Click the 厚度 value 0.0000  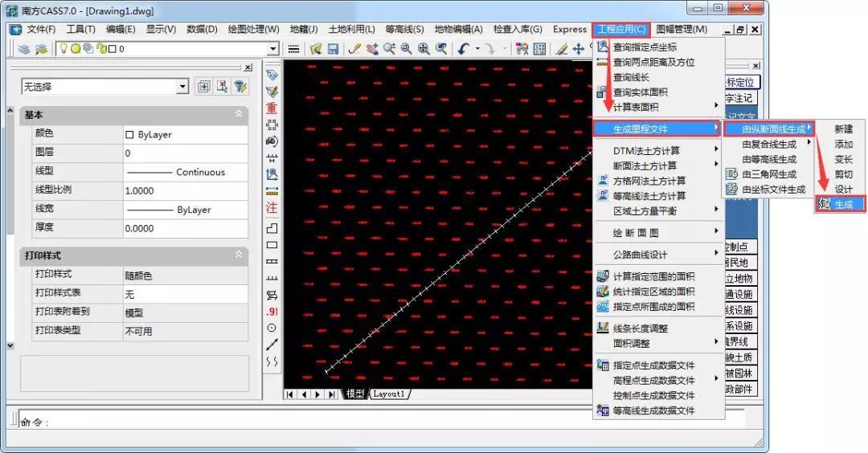(x=185, y=228)
